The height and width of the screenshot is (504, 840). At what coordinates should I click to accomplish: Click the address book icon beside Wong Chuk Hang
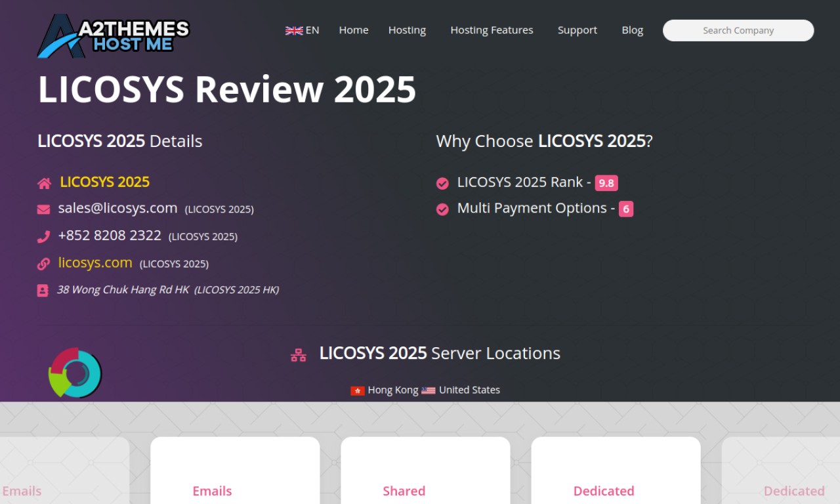coord(43,290)
